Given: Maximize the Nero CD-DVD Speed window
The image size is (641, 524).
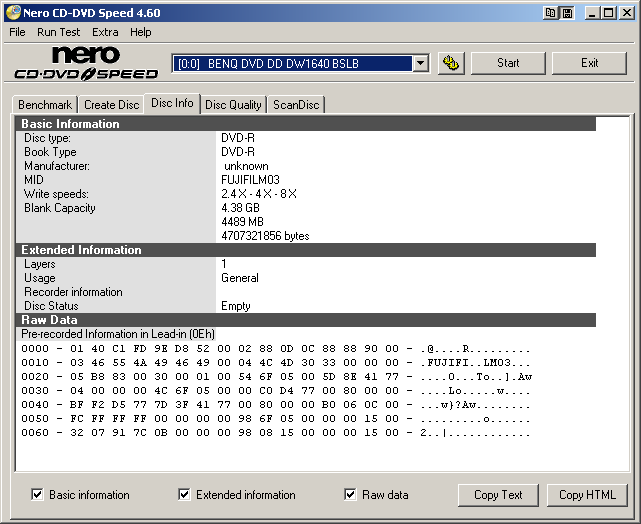Looking at the screenshot, I should [x=608, y=13].
